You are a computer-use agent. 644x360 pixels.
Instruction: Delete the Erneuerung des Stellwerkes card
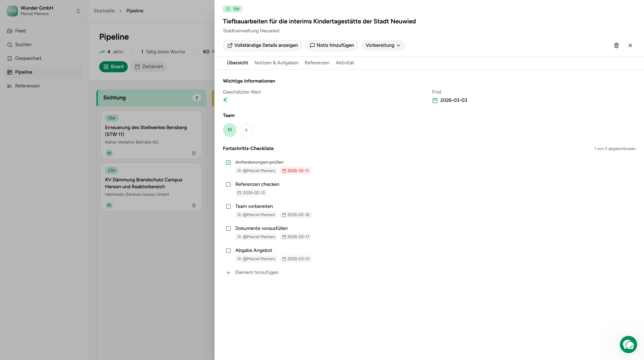194,153
